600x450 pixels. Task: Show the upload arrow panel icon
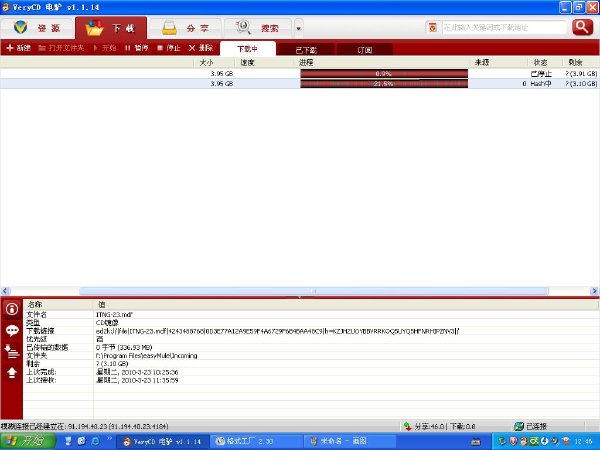pyautogui.click(x=12, y=372)
